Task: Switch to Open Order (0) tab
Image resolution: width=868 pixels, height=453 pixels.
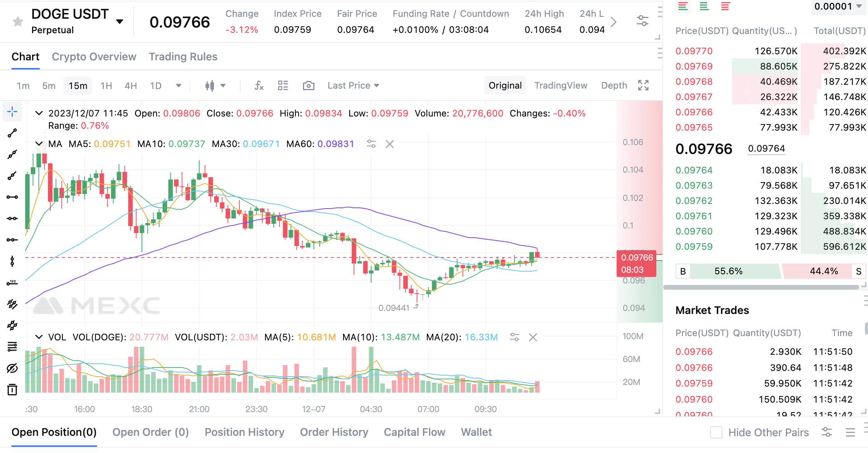Action: click(x=151, y=432)
